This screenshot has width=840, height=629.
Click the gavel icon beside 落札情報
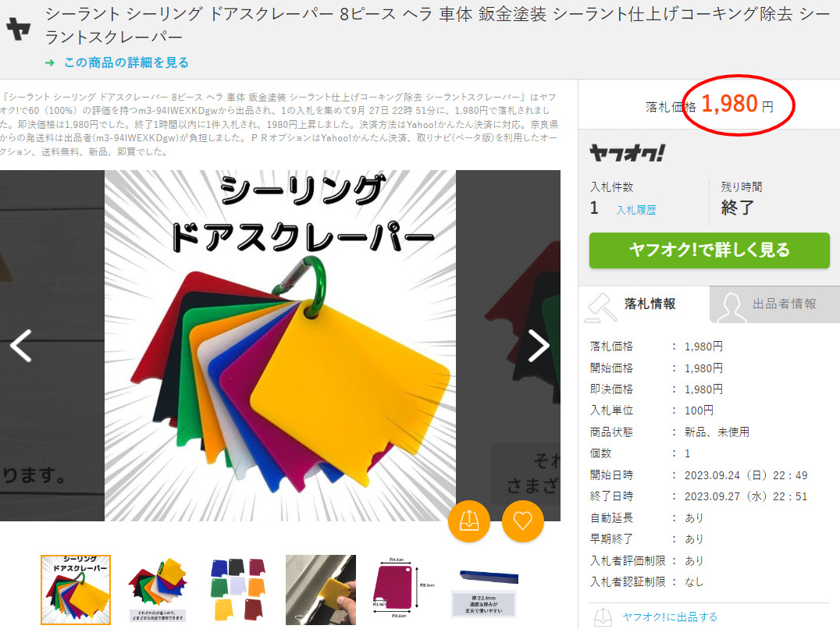pyautogui.click(x=601, y=307)
